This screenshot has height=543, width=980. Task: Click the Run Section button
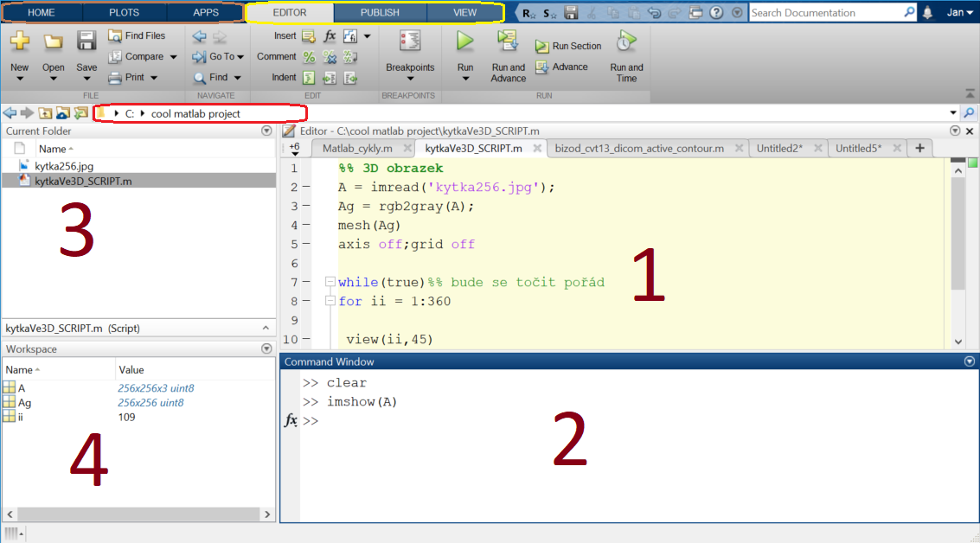point(568,47)
